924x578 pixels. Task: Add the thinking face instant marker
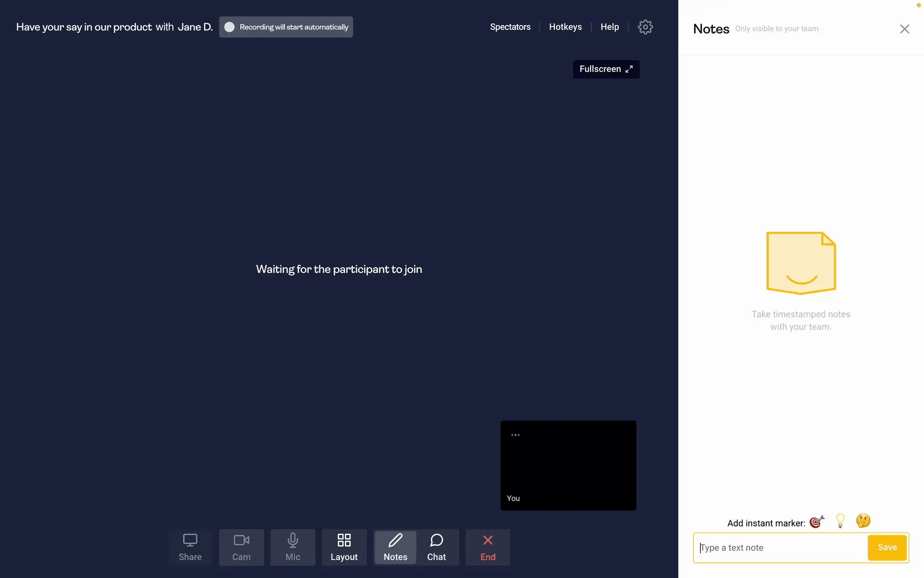tap(863, 521)
